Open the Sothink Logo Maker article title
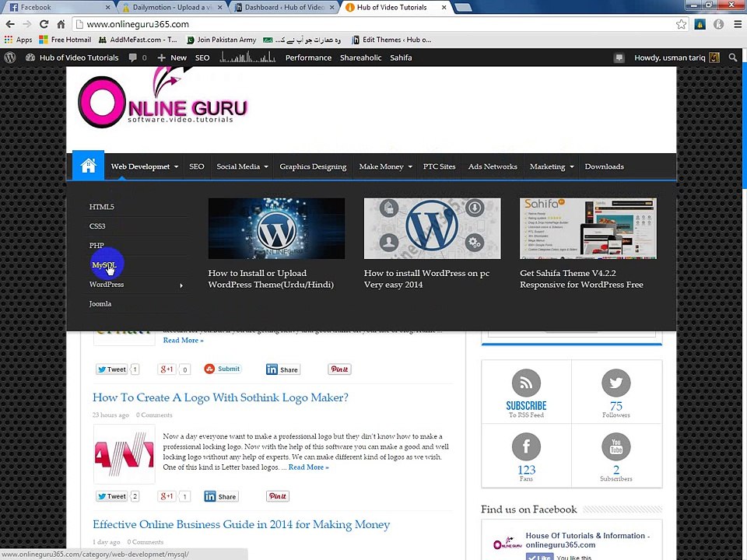Screen dimensions: 747x560 [x=220, y=397]
